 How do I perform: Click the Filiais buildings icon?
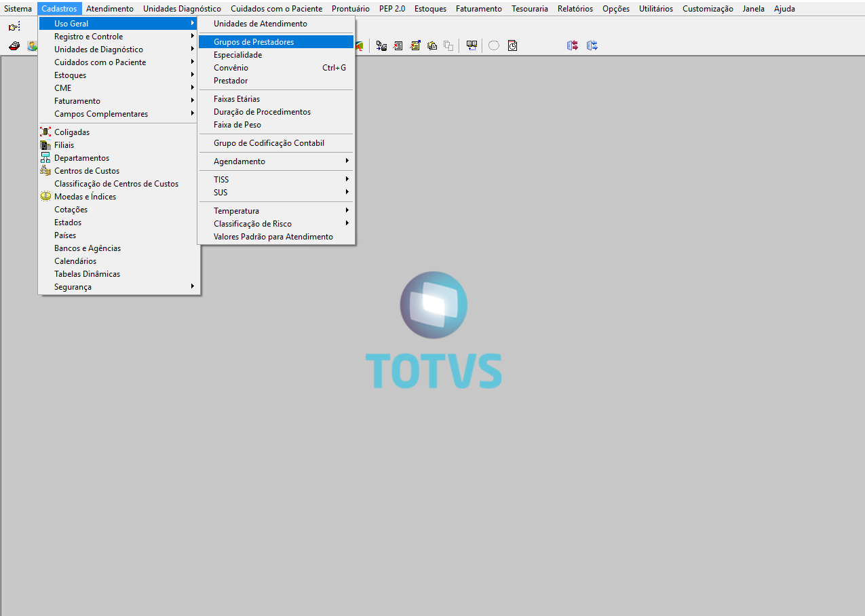[45, 145]
